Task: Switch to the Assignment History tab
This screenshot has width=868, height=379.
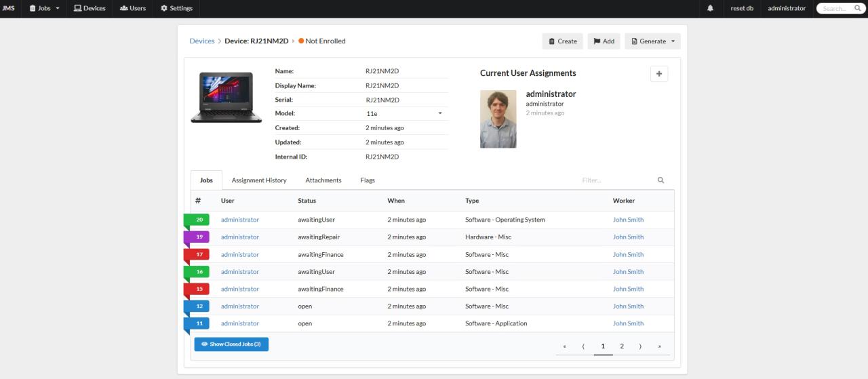Action: [259, 180]
